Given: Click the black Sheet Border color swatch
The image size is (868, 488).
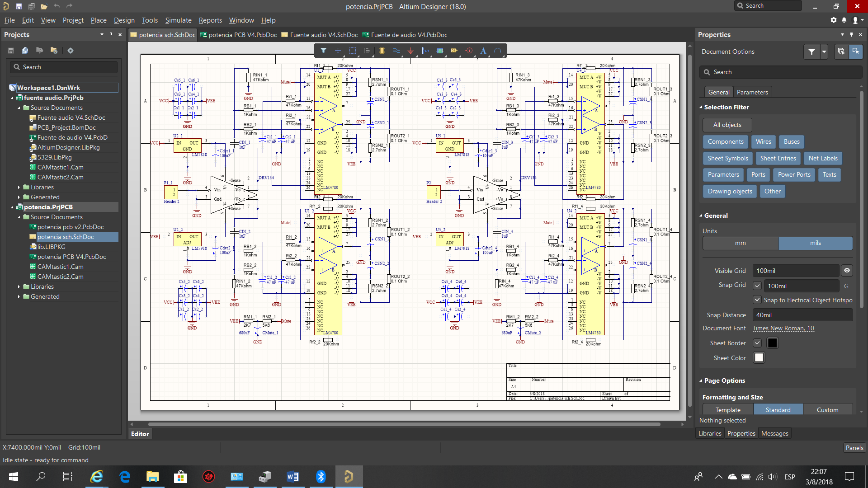Looking at the screenshot, I should click(x=772, y=343).
